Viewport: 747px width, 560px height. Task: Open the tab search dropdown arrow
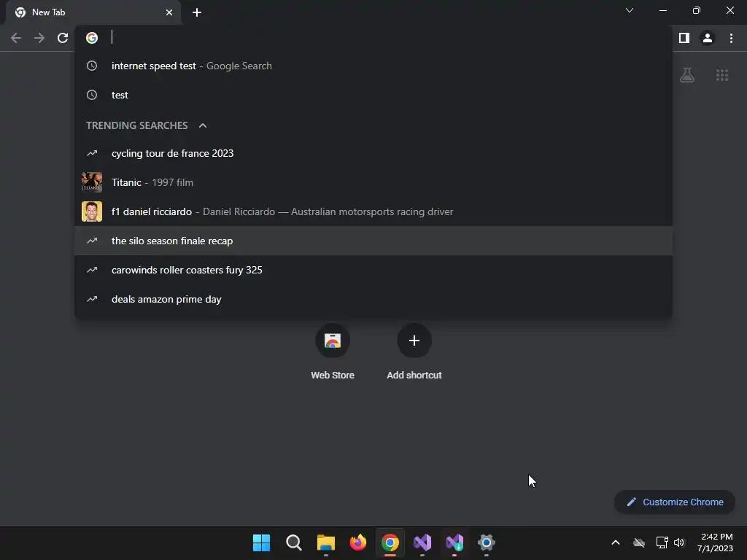pyautogui.click(x=630, y=10)
